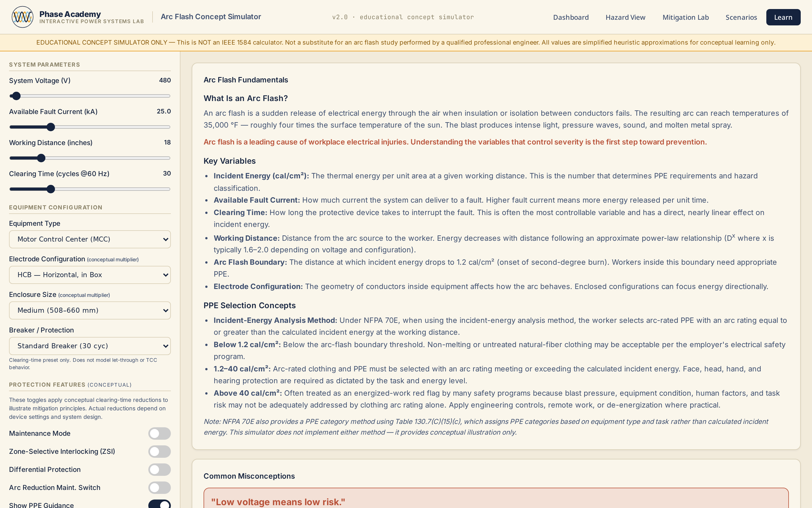Select the Learn tab
The width and height of the screenshot is (812, 508).
pos(783,17)
